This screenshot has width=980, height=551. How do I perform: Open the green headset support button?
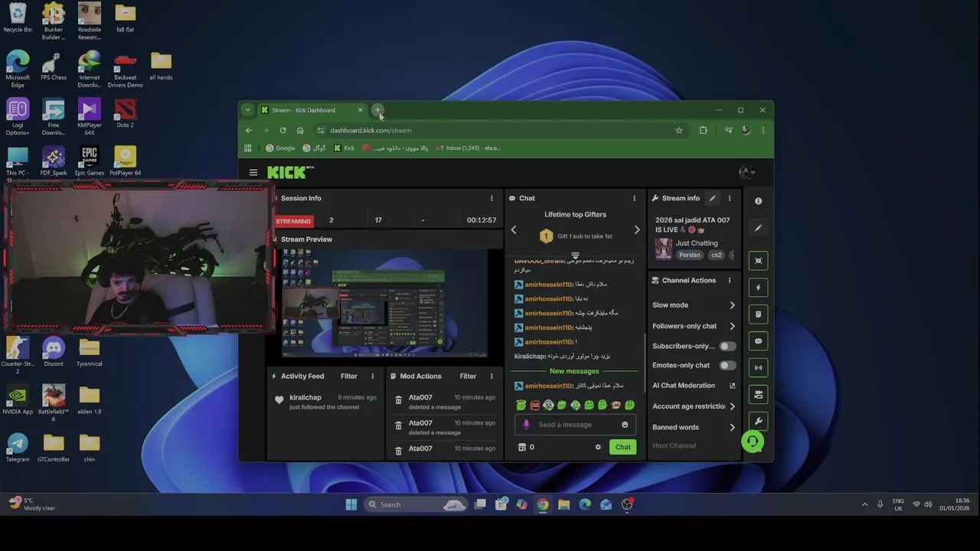753,442
